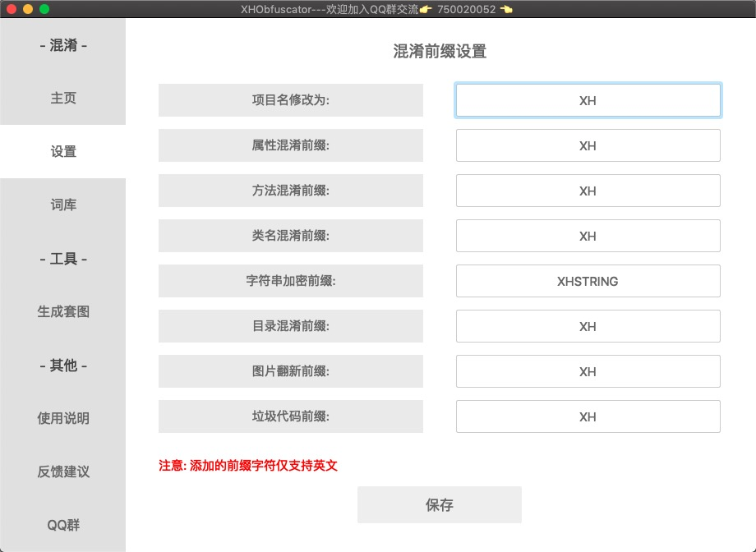Screen dimensions: 756x552
Task: Select the 目录混淆前缀 input field
Action: [x=588, y=326]
